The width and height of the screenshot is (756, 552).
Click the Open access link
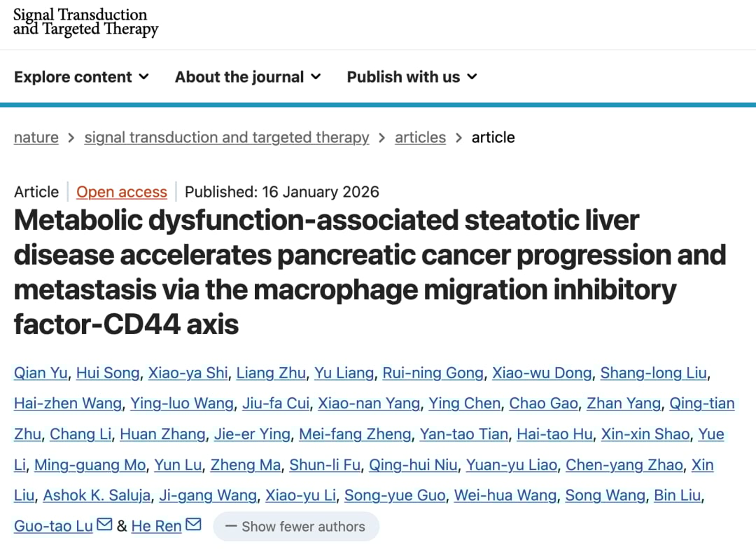[x=122, y=192]
